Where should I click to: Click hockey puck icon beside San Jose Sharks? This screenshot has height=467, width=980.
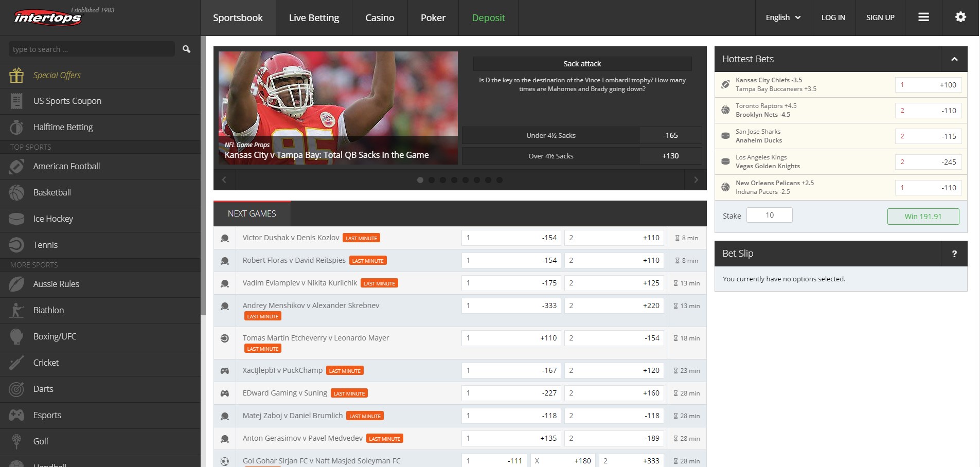[x=725, y=136]
